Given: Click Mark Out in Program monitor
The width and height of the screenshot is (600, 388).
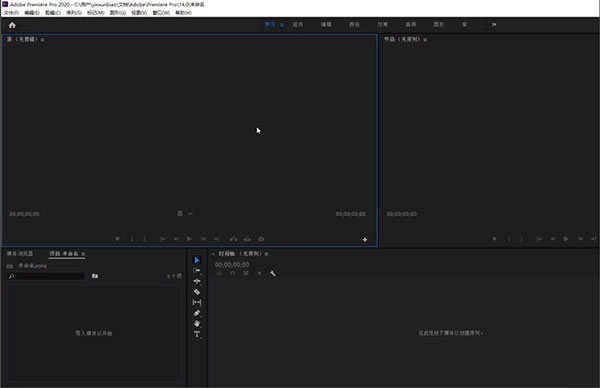Looking at the screenshot, I should (521, 239).
